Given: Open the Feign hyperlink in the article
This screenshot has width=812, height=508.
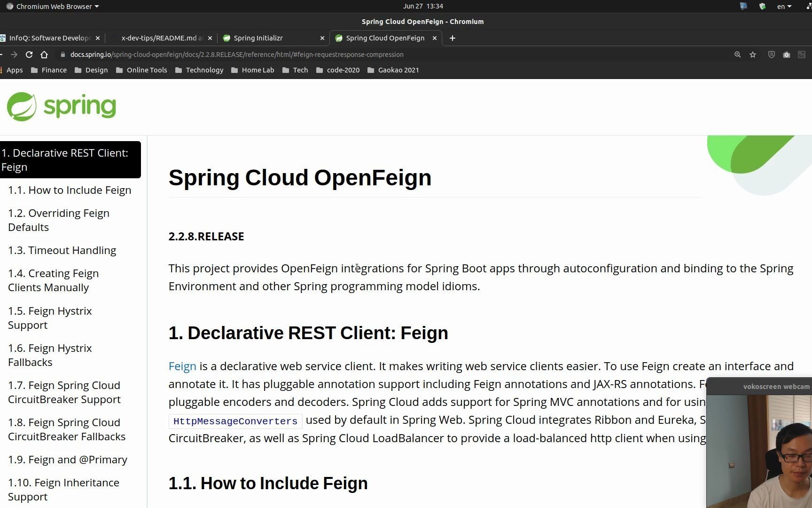Looking at the screenshot, I should tap(182, 366).
